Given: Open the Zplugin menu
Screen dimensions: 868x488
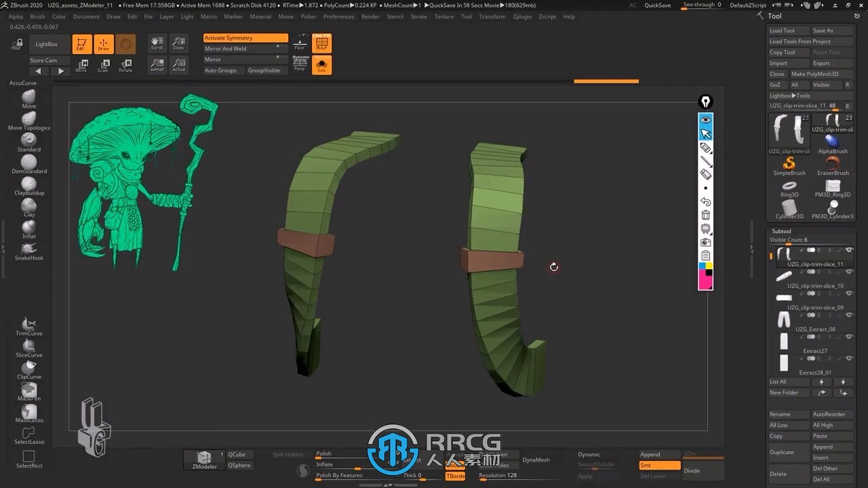Looking at the screenshot, I should 522,16.
